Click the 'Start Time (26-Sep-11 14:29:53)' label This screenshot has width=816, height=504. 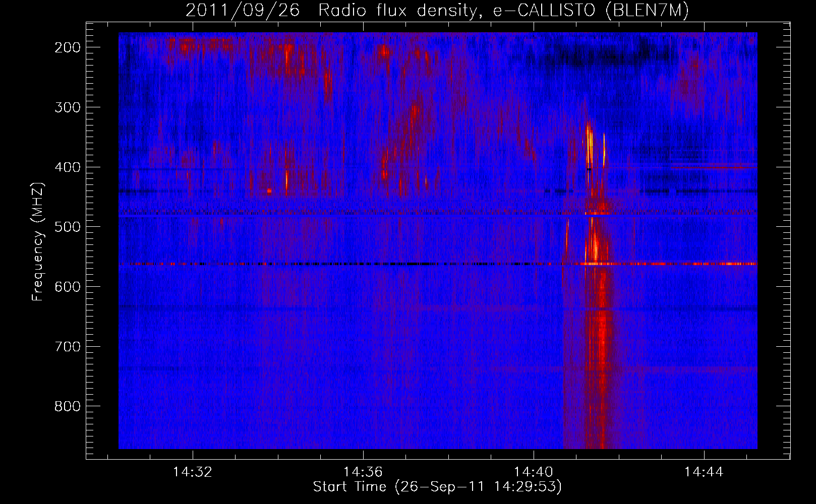437,487
